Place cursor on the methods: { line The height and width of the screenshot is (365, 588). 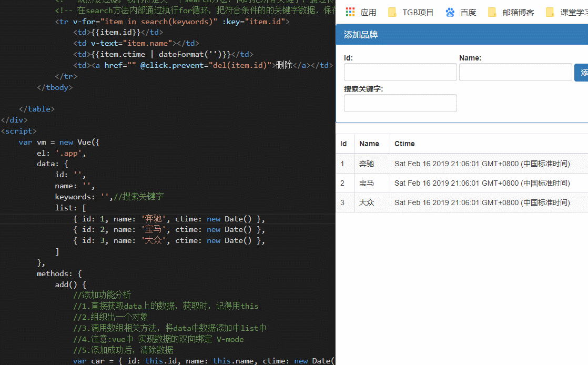(x=59, y=274)
